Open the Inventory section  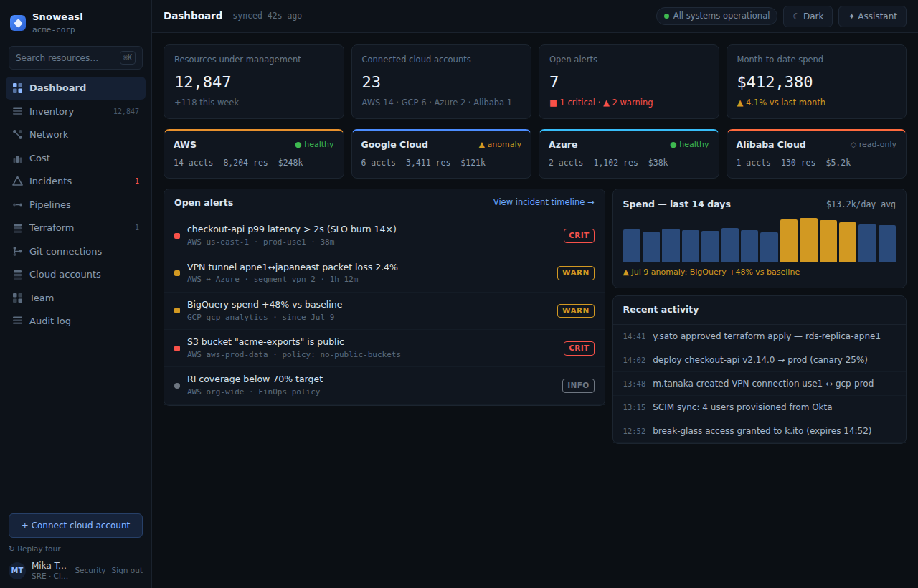point(75,111)
